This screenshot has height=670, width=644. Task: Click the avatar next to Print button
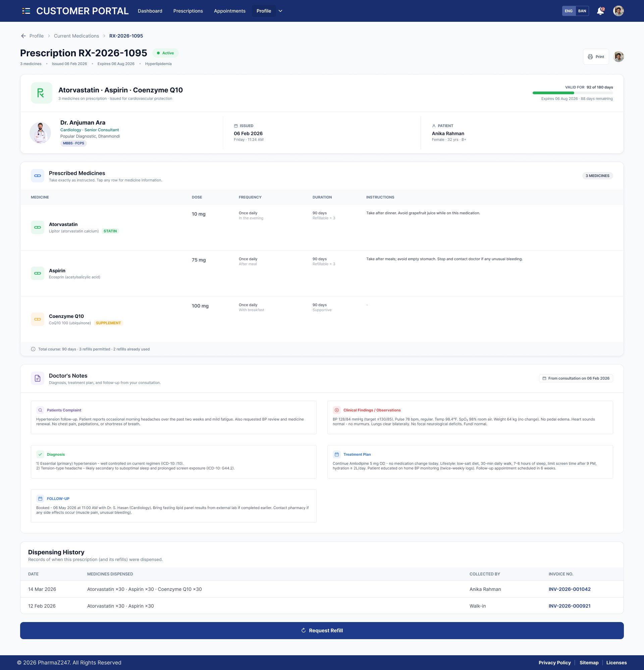click(619, 57)
